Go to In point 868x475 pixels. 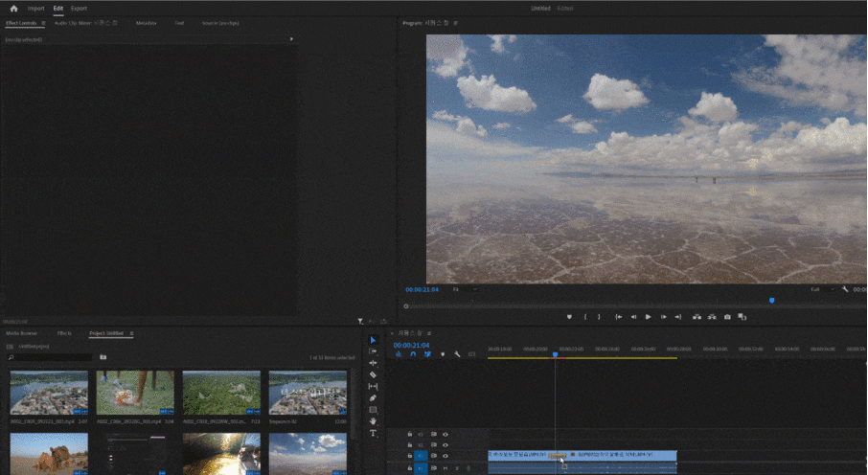tap(618, 317)
